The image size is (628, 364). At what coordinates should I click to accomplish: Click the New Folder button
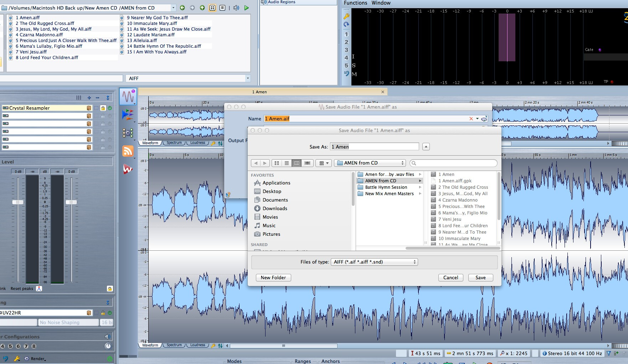coord(273,277)
